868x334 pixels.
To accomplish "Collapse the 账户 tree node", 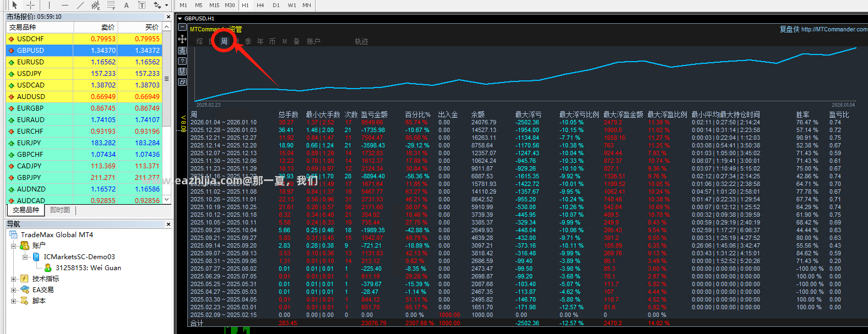I will click(14, 246).
